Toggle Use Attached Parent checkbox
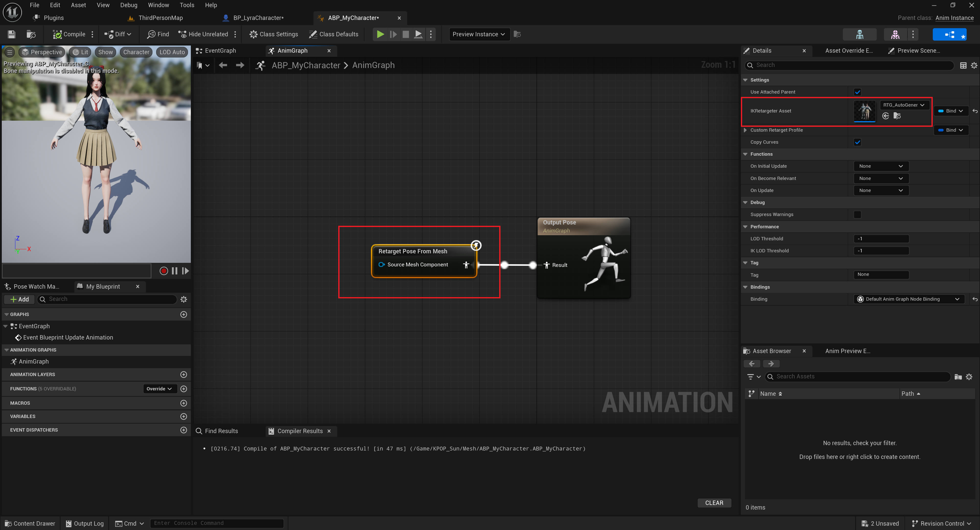This screenshot has width=980, height=530. [857, 92]
